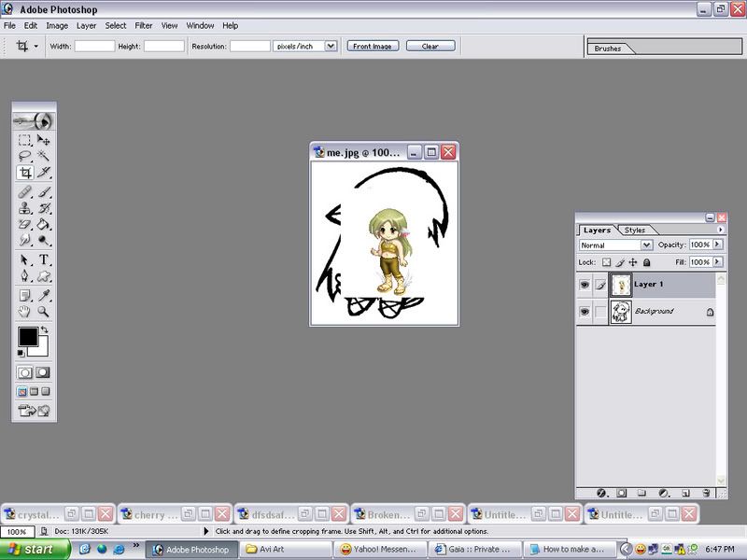Open the Opacity slider arrow

click(x=717, y=245)
